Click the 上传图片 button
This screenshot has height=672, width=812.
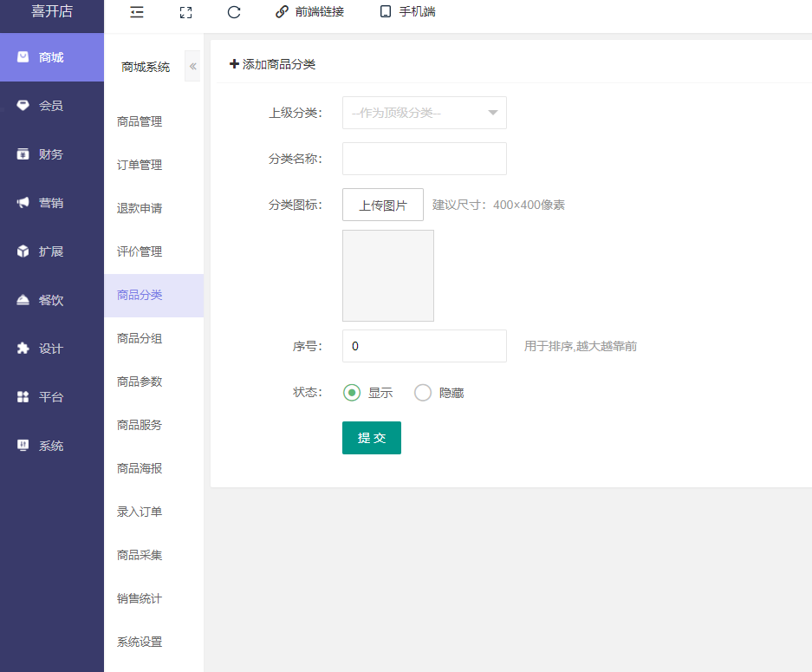pos(383,205)
